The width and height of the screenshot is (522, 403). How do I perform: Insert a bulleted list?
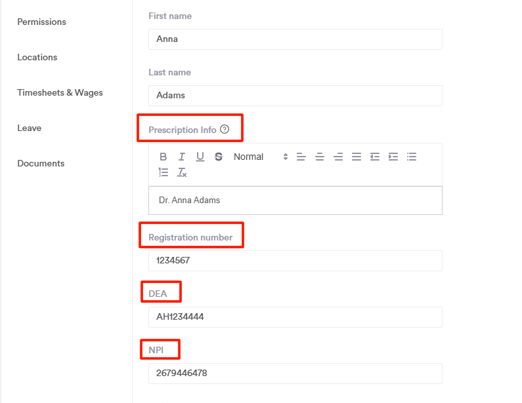[412, 157]
